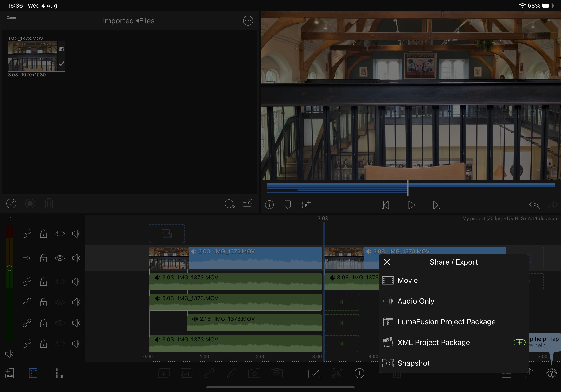This screenshot has height=392, width=561.
Task: Lock the main video track
Action: (43, 258)
